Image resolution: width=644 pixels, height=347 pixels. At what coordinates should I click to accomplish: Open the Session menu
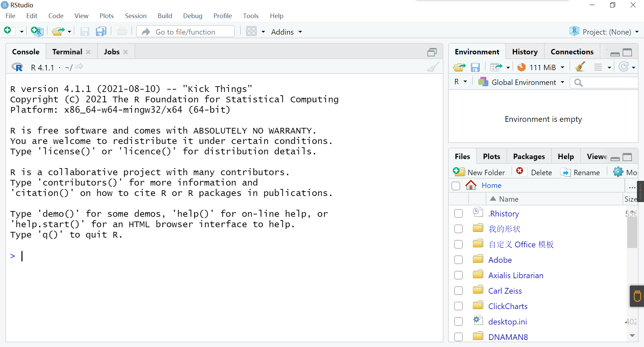click(x=136, y=16)
